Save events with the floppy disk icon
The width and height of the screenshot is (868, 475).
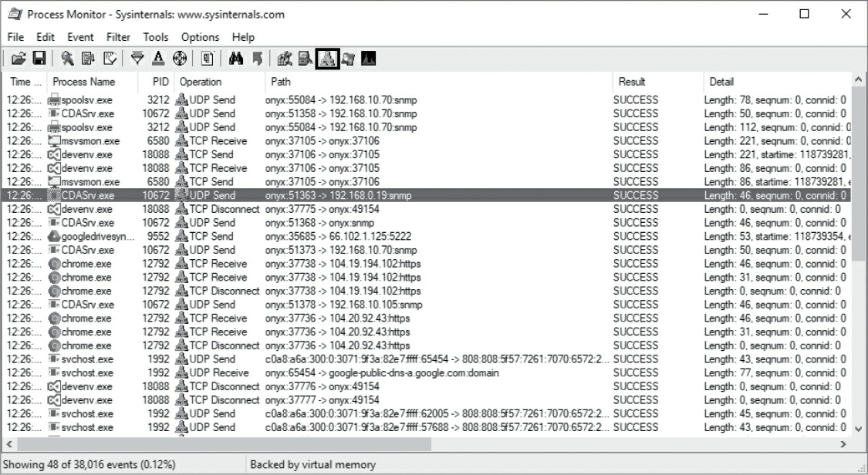pyautogui.click(x=39, y=59)
